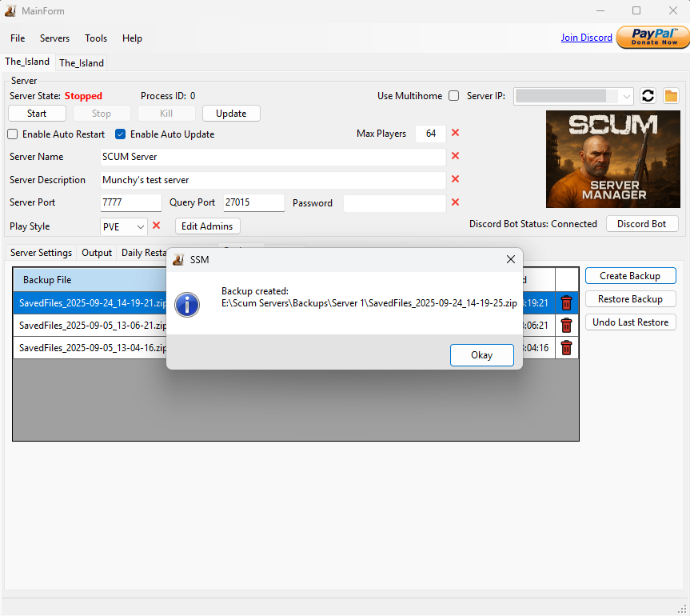
Task: Uncheck Enable Auto Update checkbox
Action: coord(120,134)
